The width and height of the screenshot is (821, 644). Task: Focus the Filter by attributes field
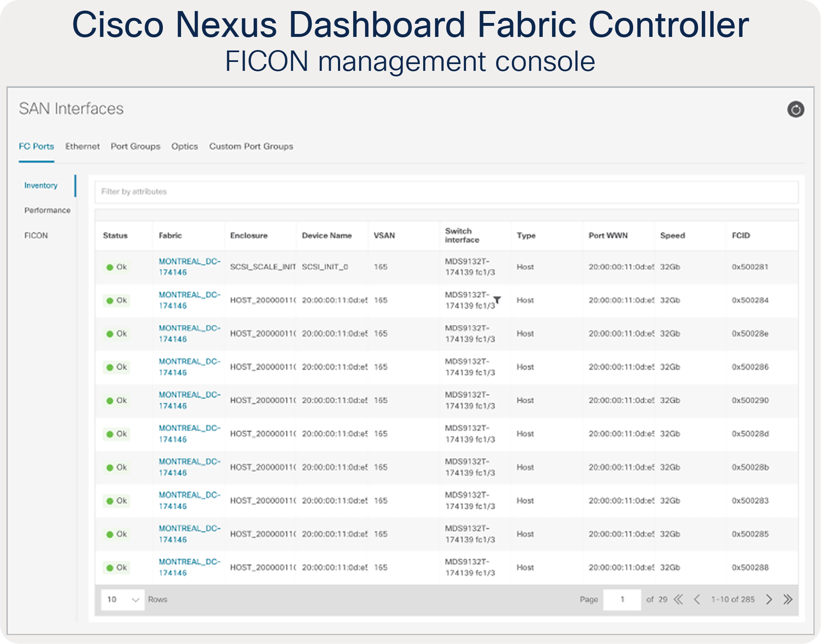coord(446,192)
